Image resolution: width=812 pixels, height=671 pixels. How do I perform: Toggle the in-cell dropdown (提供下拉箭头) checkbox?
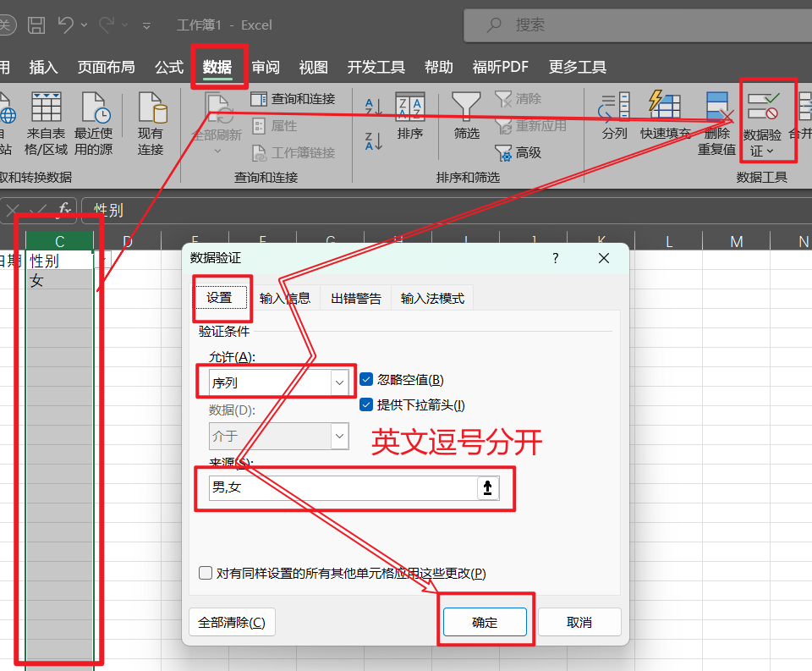[366, 405]
